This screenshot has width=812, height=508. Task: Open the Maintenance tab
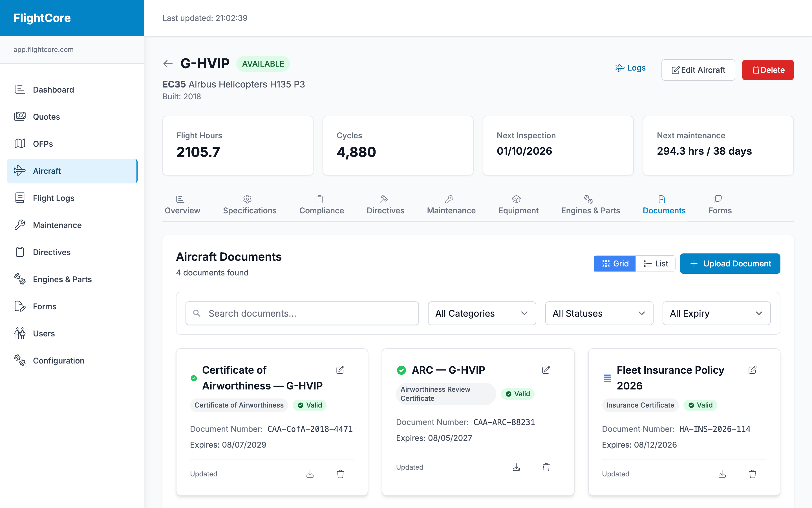451,205
